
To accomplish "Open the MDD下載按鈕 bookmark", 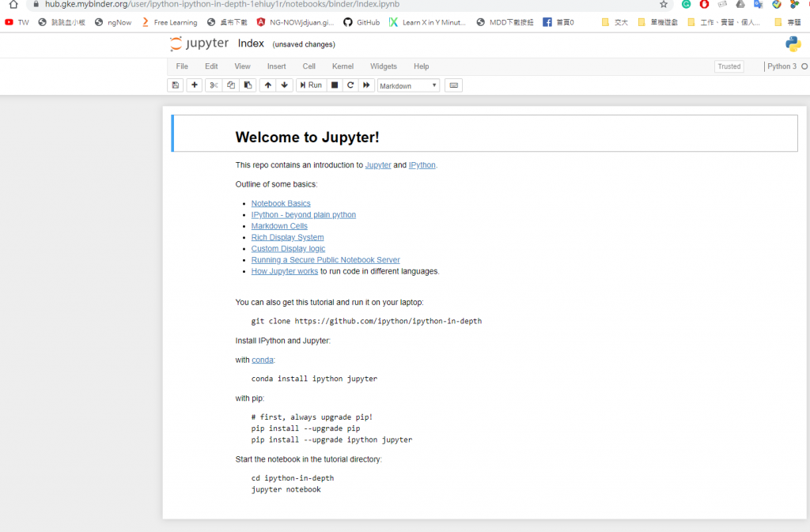I will 505,22.
